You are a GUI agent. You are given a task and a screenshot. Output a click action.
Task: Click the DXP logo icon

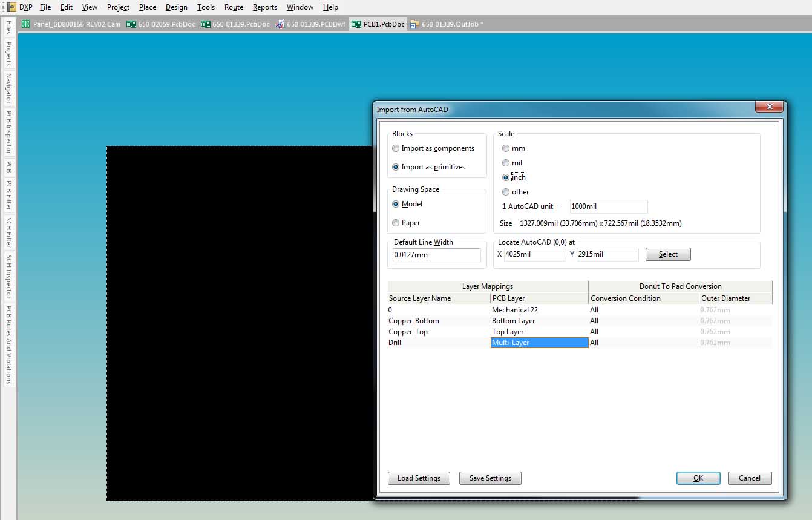(x=11, y=7)
